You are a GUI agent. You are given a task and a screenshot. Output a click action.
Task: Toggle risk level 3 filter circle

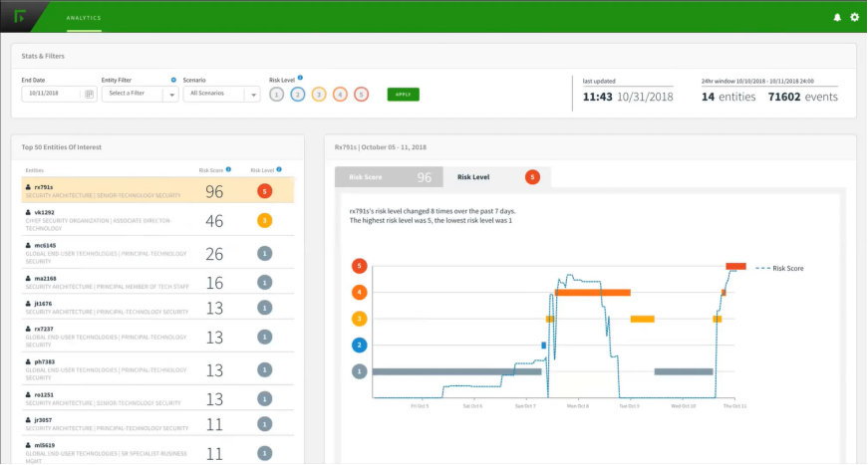[x=319, y=95]
